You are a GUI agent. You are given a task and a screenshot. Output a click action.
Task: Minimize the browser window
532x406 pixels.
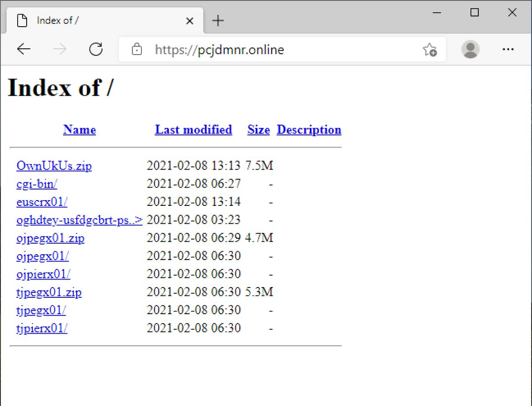pos(437,13)
